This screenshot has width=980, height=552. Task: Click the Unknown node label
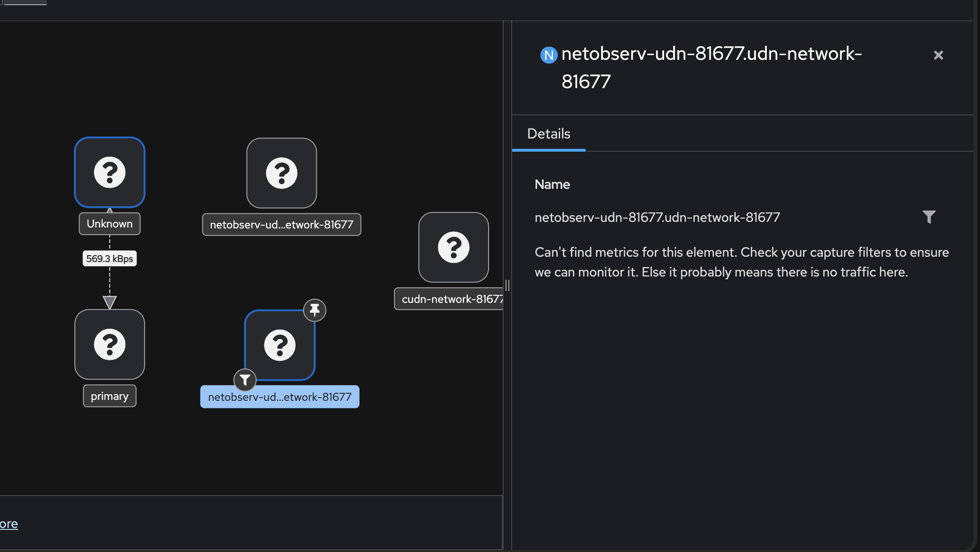[x=110, y=224]
